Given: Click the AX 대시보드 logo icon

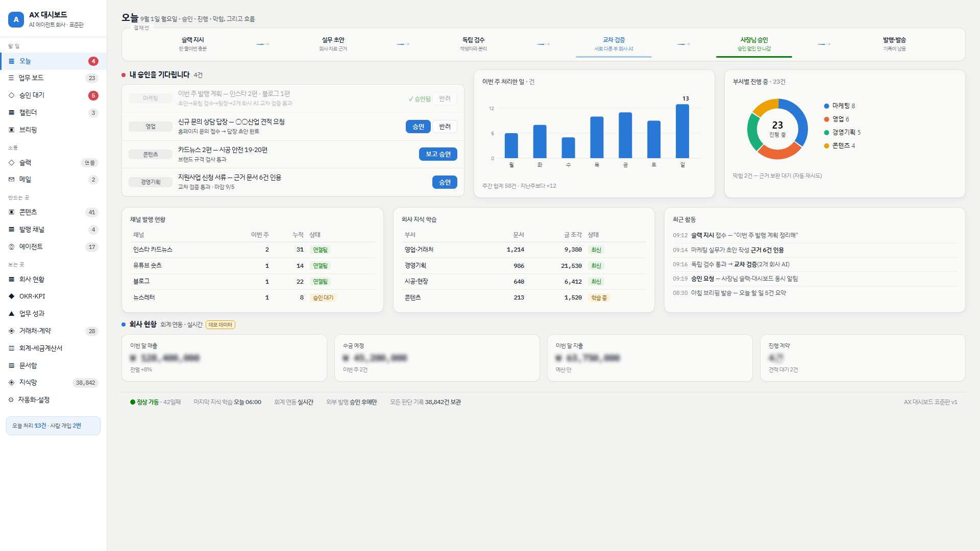Looking at the screenshot, I should pos(16,19).
